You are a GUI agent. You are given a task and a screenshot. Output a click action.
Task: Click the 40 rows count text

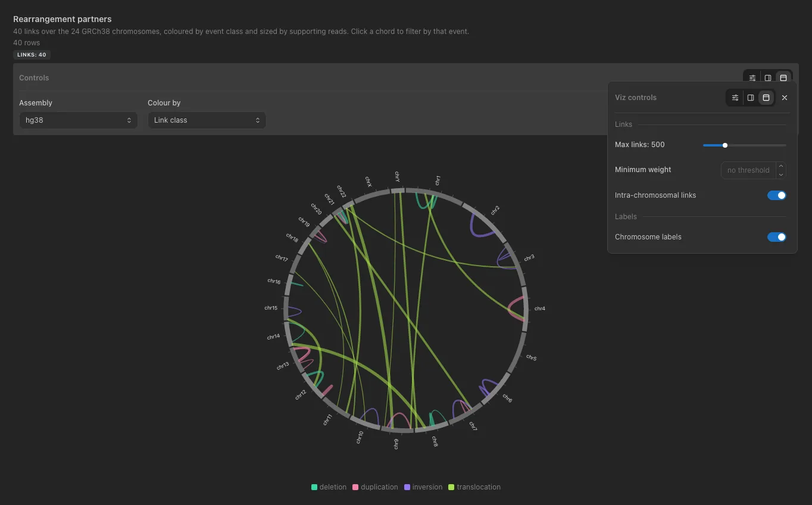point(26,43)
